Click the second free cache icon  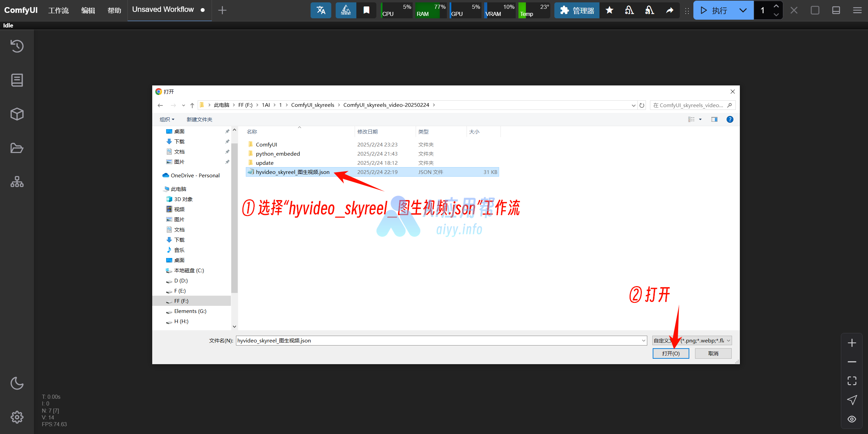click(650, 10)
